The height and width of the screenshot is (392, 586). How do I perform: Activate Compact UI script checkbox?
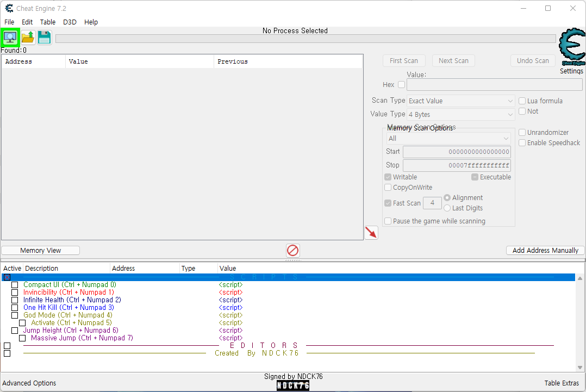pos(15,285)
